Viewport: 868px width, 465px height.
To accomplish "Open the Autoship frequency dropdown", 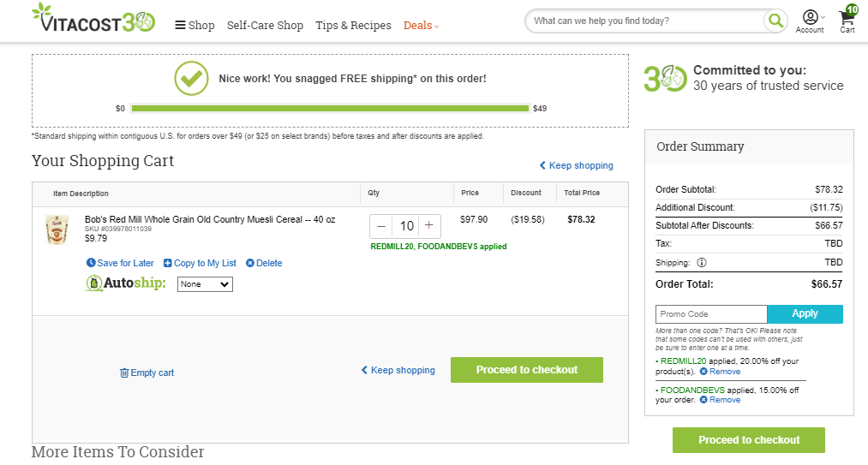I will (x=205, y=284).
